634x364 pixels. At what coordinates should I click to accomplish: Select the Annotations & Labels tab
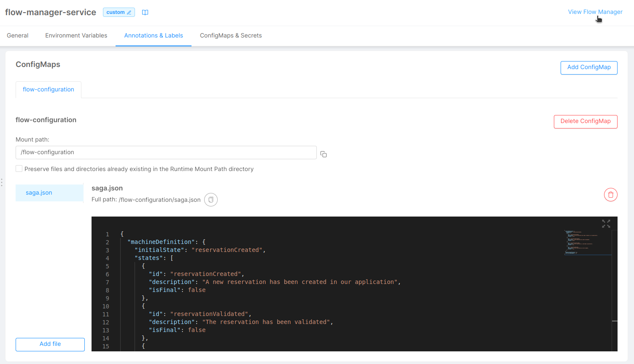153,35
